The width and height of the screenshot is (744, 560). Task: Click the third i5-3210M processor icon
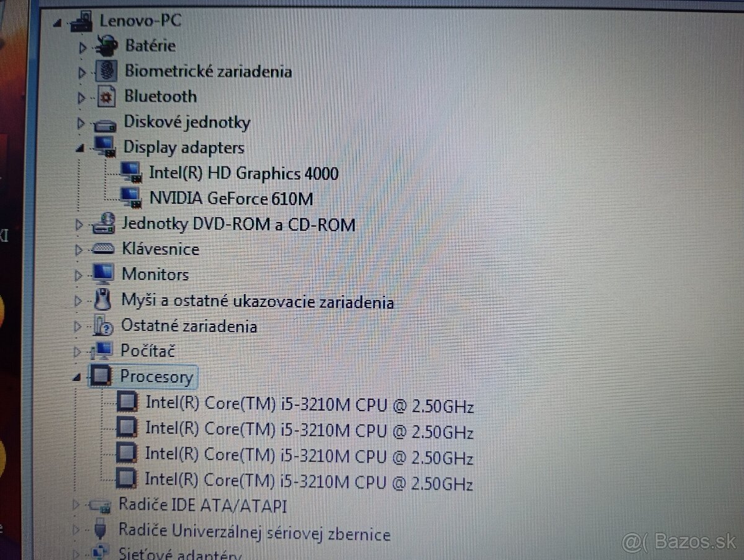(126, 453)
